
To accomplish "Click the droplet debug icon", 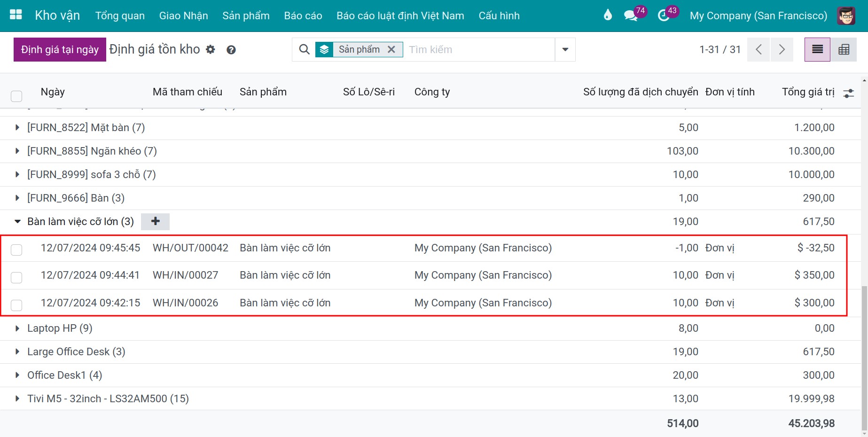I will [x=608, y=15].
